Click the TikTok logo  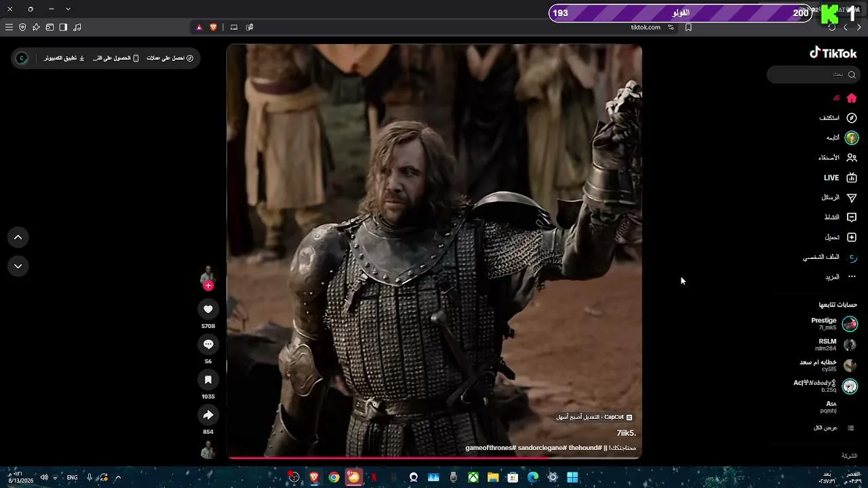[833, 53]
